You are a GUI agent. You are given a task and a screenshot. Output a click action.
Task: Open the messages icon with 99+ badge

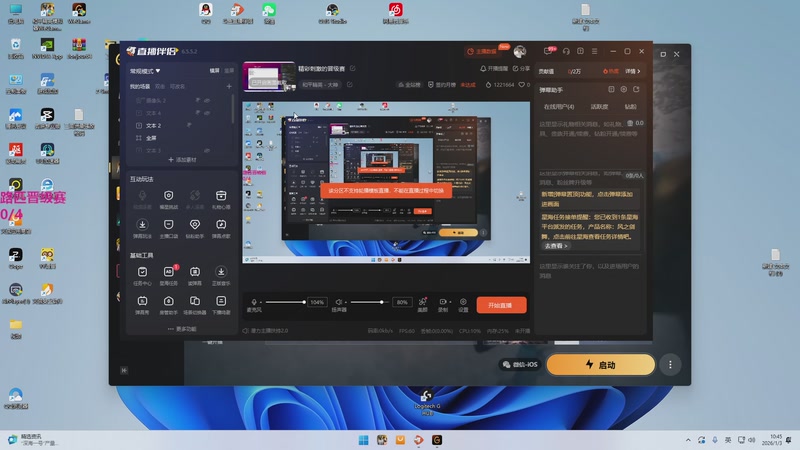pyautogui.click(x=548, y=51)
